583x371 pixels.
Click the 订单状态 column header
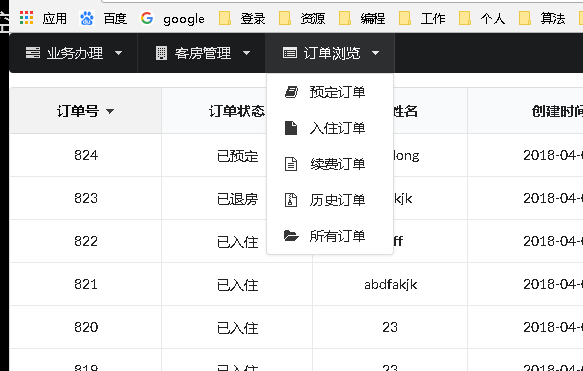(x=237, y=111)
